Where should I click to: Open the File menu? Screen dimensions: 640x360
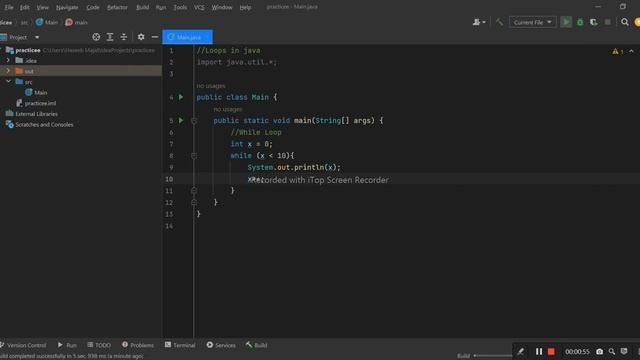click(x=9, y=7)
